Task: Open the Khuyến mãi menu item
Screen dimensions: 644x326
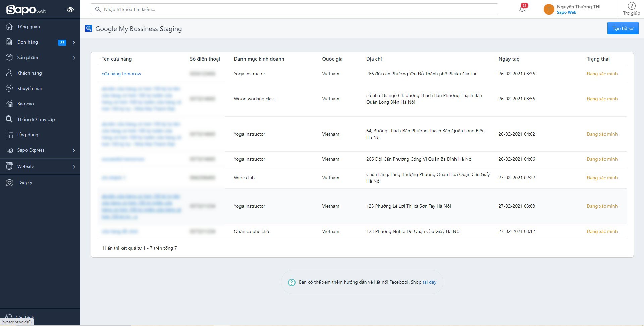Action: pyautogui.click(x=40, y=88)
